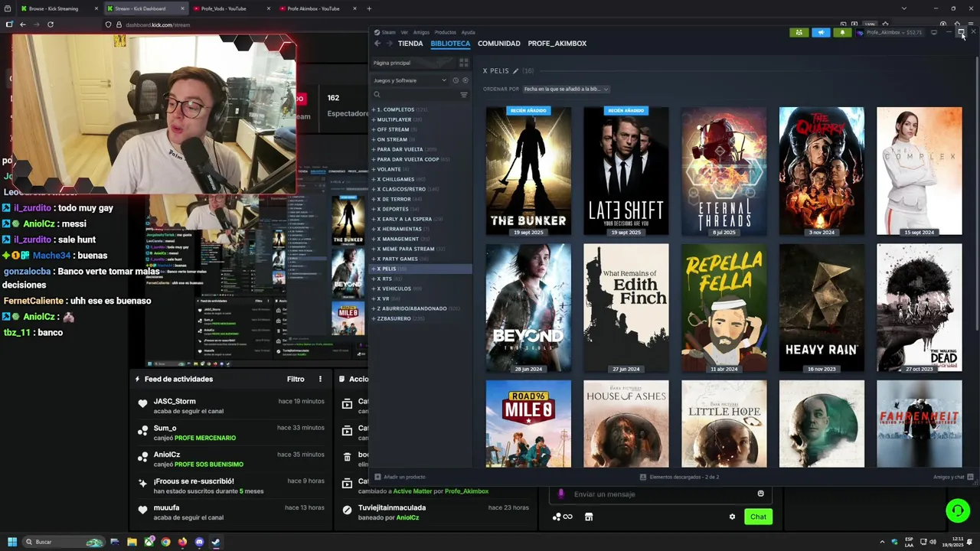Open the Amigos menu in Steam
980x551 pixels.
coord(421,32)
